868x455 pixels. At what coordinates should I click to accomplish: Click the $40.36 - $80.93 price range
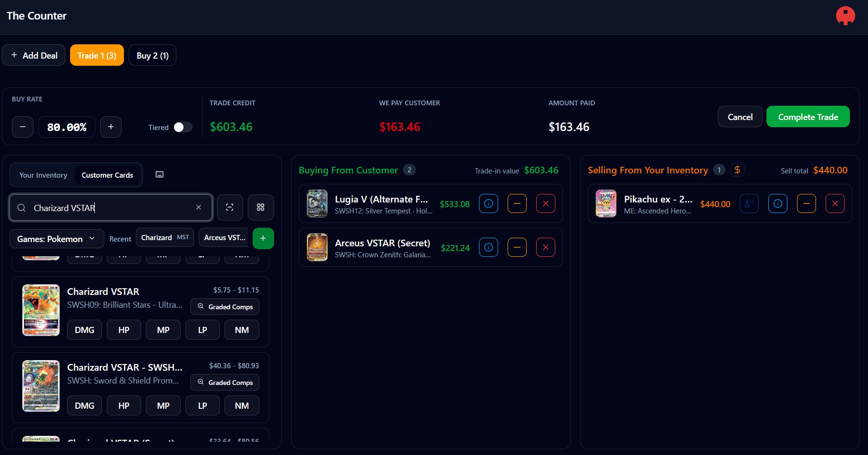(234, 365)
